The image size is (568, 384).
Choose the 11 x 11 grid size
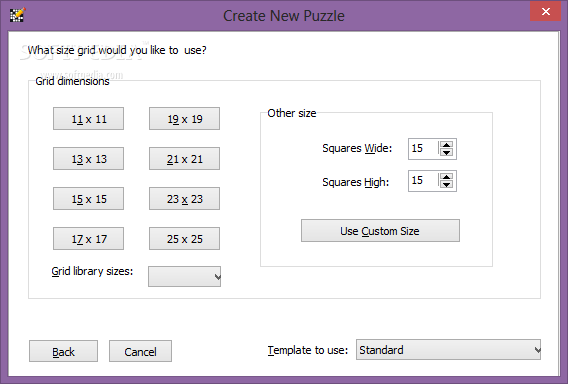(x=88, y=119)
